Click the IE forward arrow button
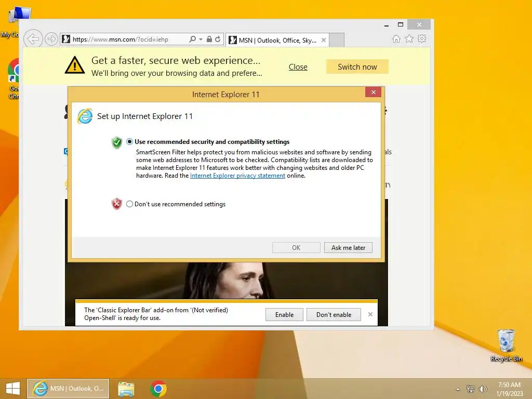Image resolution: width=532 pixels, height=399 pixels. [x=51, y=39]
